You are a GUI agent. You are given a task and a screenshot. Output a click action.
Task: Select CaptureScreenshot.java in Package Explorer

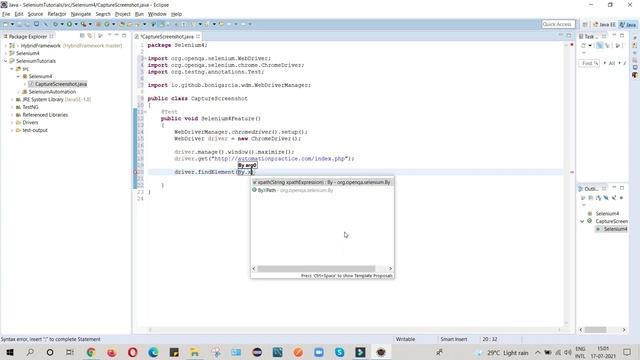[x=60, y=84]
